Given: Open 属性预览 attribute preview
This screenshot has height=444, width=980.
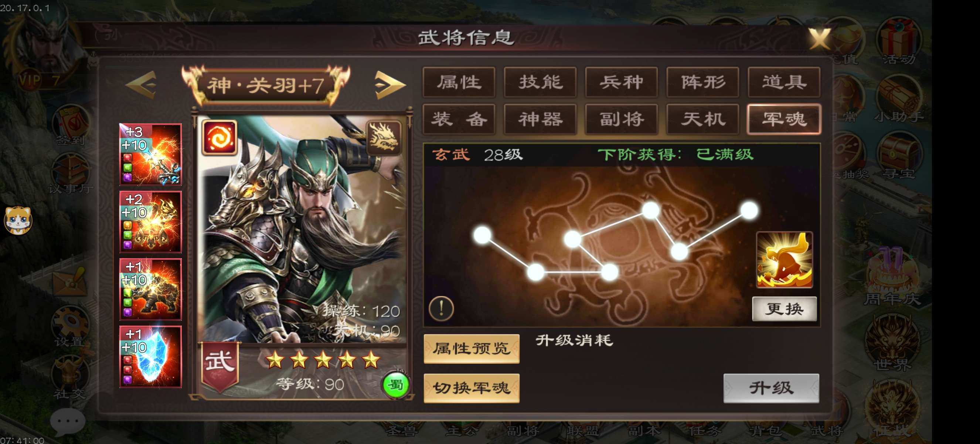Looking at the screenshot, I should [x=472, y=349].
